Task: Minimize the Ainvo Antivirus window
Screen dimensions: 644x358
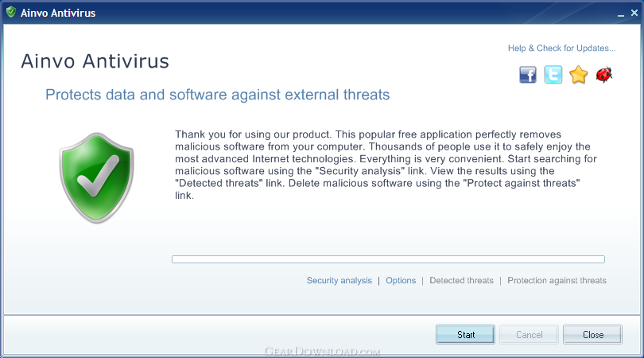Action: coord(621,14)
